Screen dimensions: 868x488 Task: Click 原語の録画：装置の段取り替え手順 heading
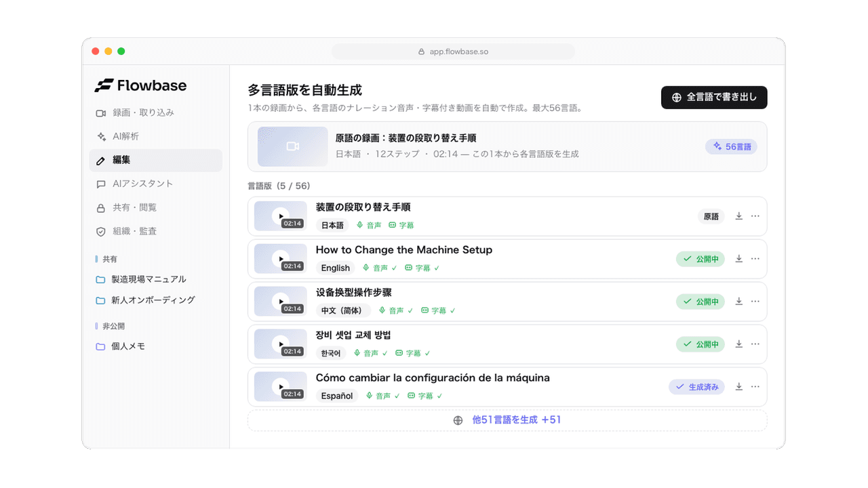406,138
